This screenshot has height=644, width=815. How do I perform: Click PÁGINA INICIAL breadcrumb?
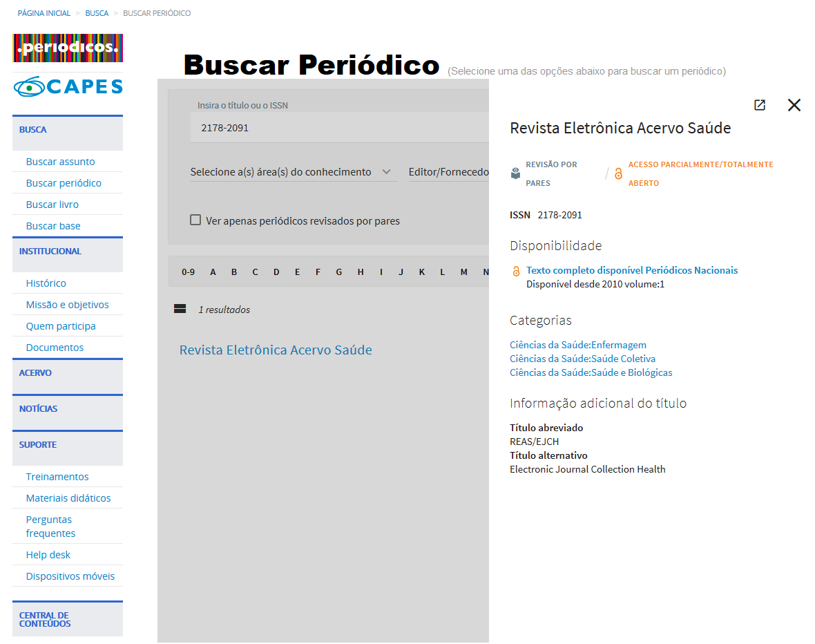click(44, 13)
